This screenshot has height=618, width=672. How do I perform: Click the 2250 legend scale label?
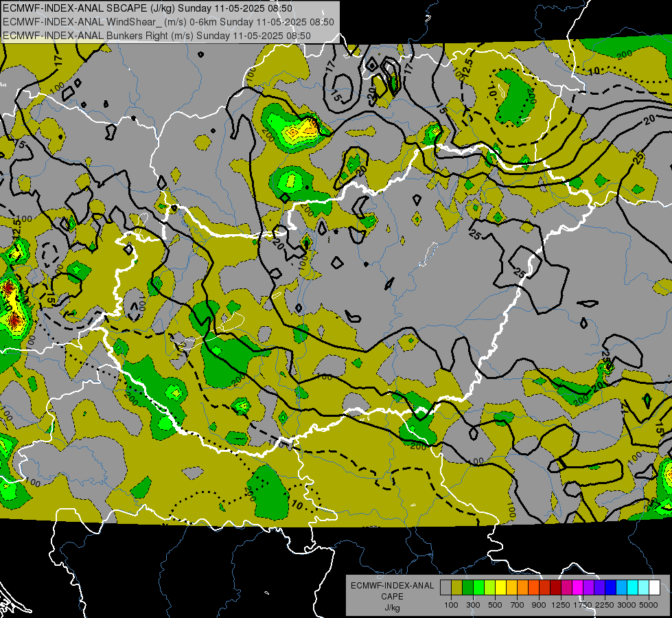click(605, 605)
